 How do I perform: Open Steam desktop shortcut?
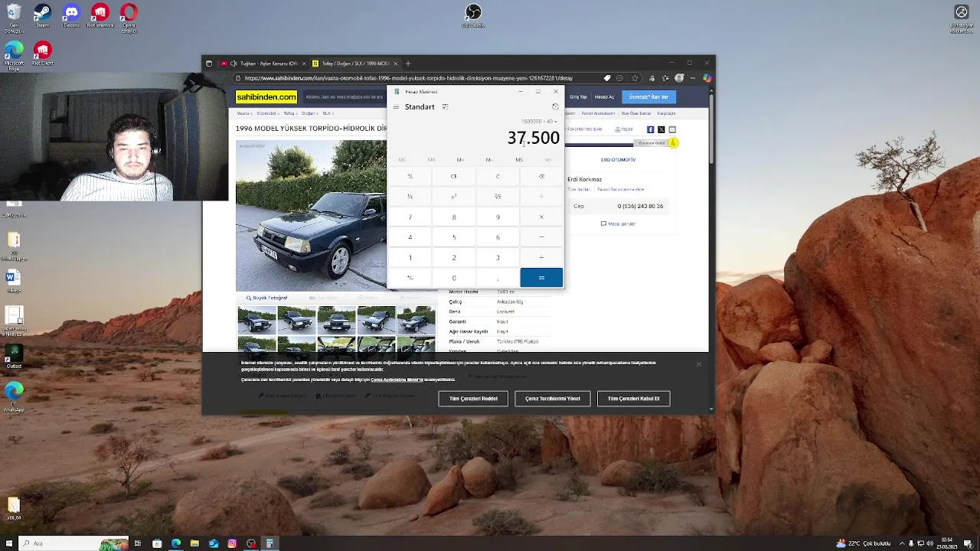coord(42,16)
